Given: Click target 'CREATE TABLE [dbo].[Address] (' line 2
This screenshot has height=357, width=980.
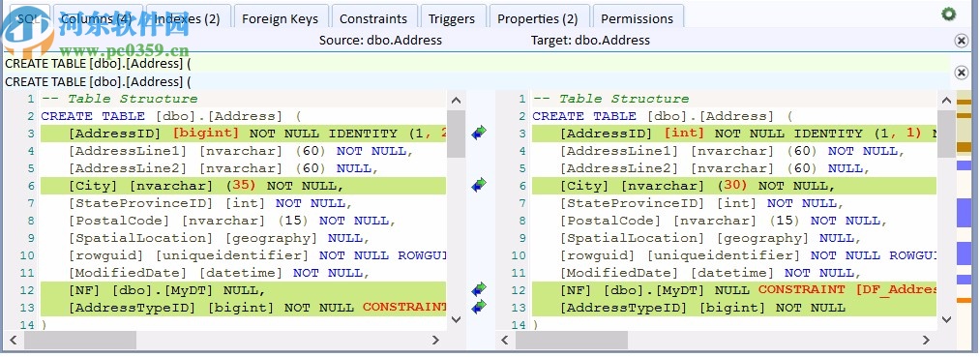Looking at the screenshot, I should click(x=663, y=116).
